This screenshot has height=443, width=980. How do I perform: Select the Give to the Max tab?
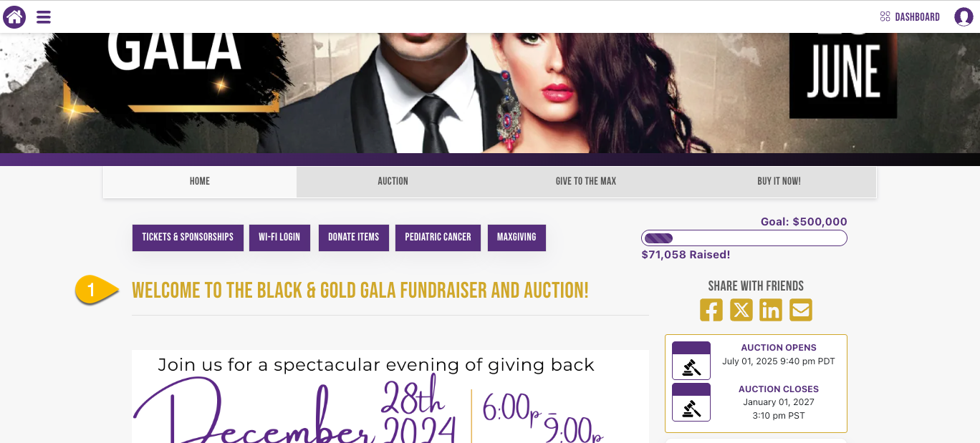(586, 182)
